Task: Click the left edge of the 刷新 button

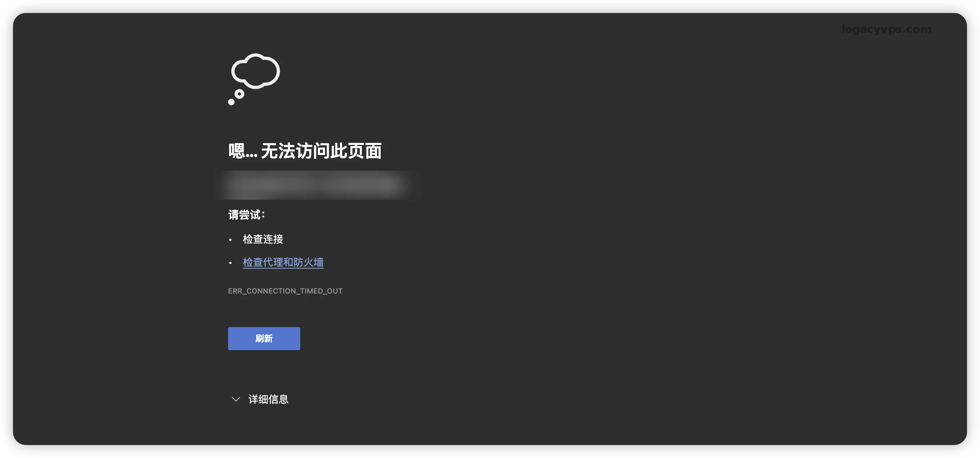Action: pos(233,338)
